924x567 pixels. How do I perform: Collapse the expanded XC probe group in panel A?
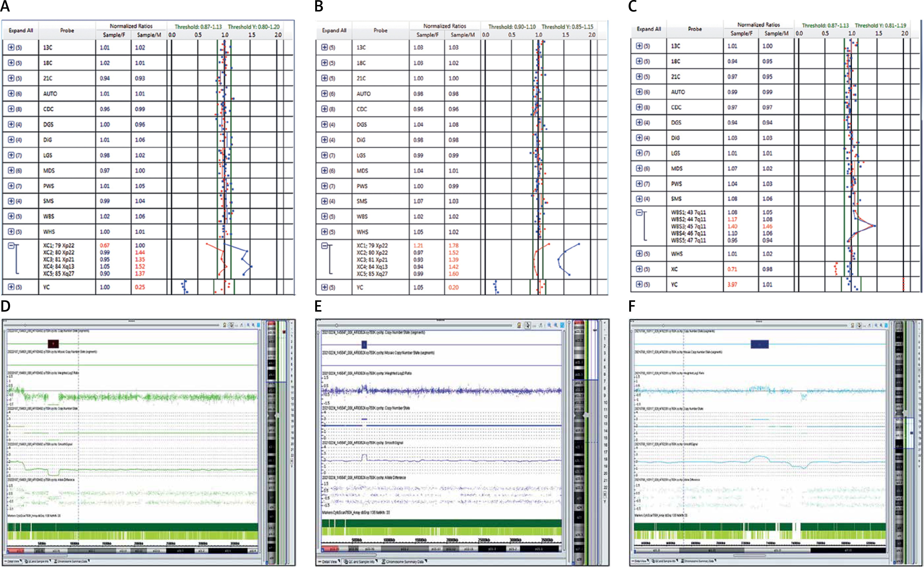11,246
